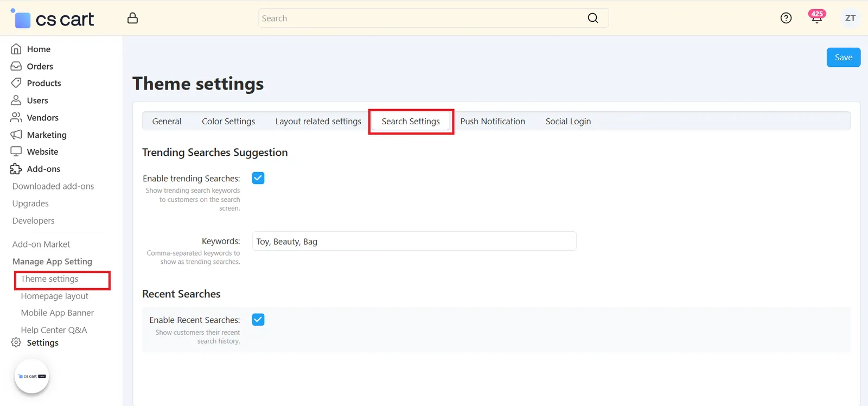Uncheck Enable Recent Searches checkbox

[x=258, y=320]
